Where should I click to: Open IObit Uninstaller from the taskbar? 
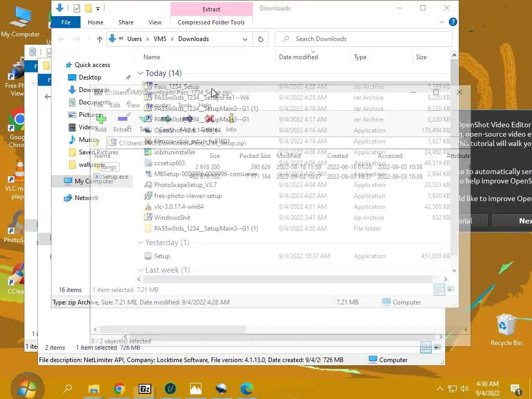click(170, 389)
